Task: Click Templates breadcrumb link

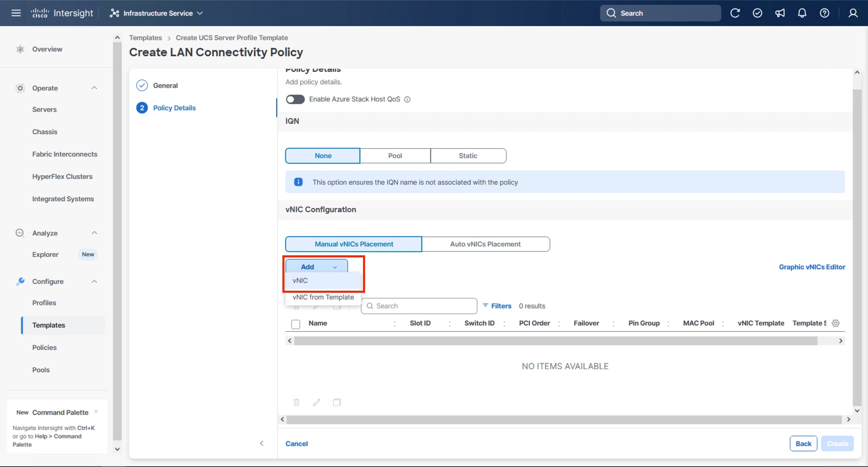Action: tap(146, 38)
